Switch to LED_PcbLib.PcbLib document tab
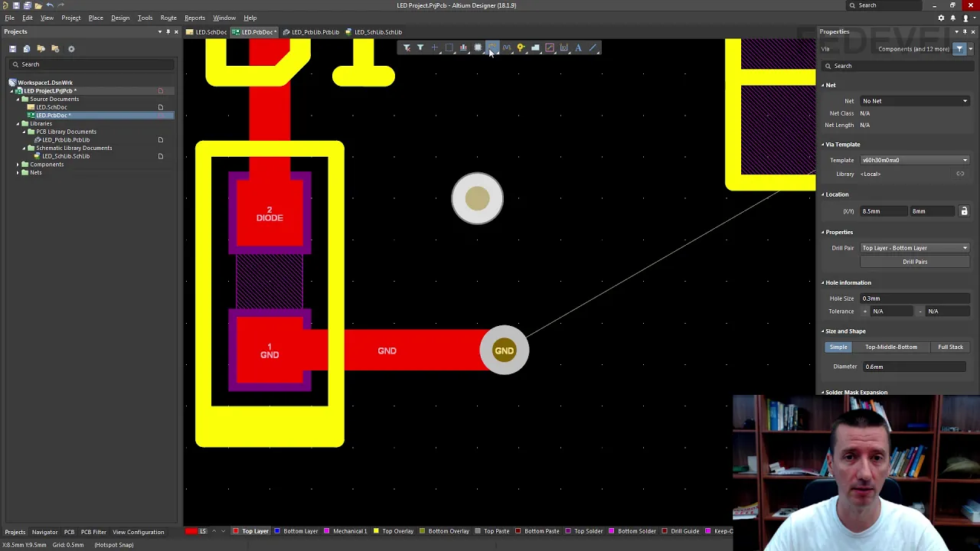Image resolution: width=980 pixels, height=551 pixels. coord(311,32)
